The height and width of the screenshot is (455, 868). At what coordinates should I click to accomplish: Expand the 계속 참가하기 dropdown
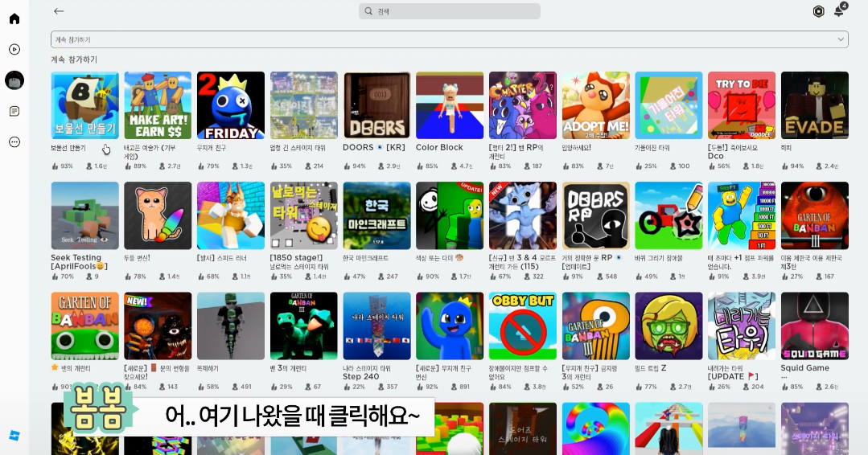click(x=450, y=39)
